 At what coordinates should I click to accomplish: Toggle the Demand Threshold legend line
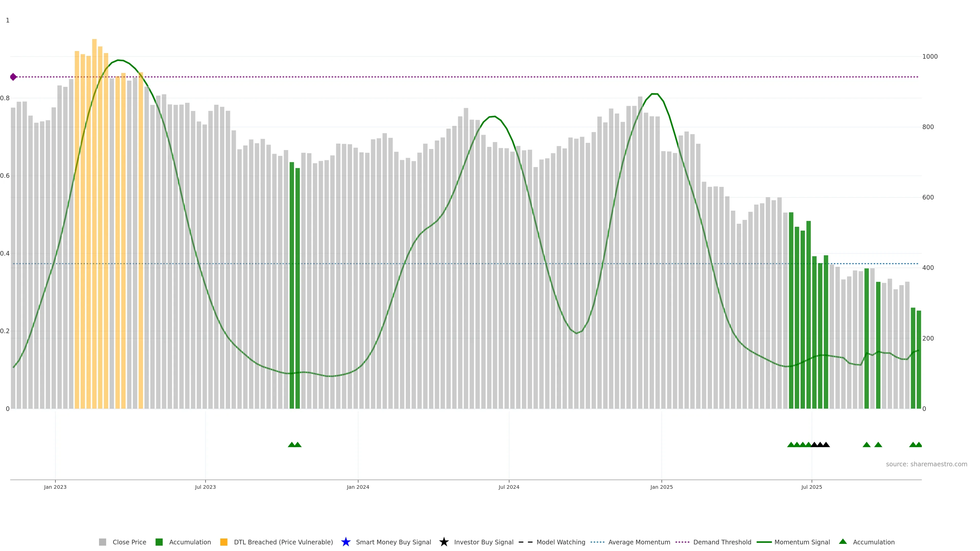(x=682, y=542)
